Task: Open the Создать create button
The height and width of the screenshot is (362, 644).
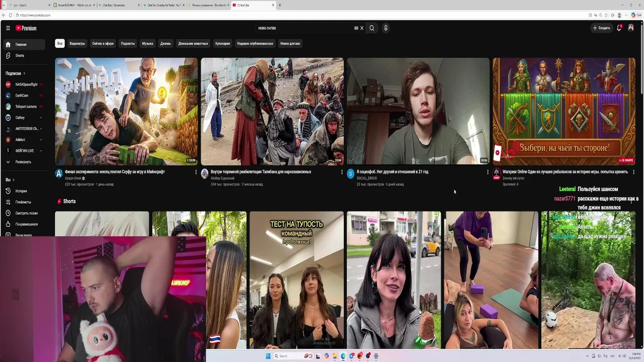Action: click(601, 28)
